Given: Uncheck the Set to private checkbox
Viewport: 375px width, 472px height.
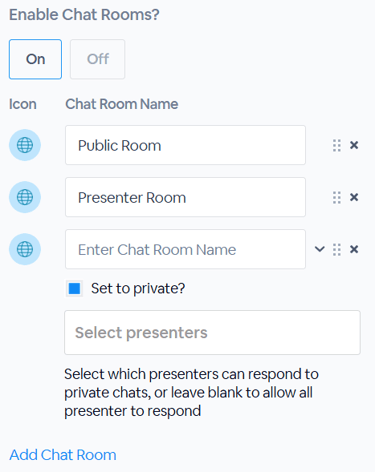Looking at the screenshot, I should 74,288.
